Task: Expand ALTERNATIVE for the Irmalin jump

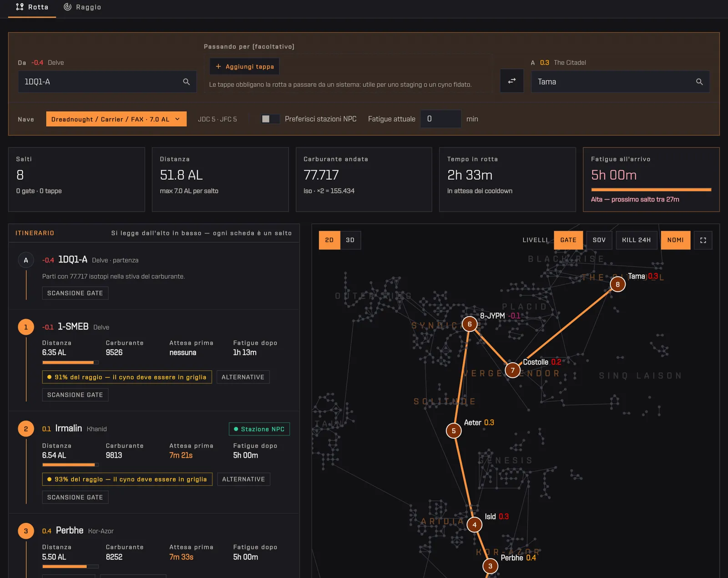Action: [x=243, y=479]
